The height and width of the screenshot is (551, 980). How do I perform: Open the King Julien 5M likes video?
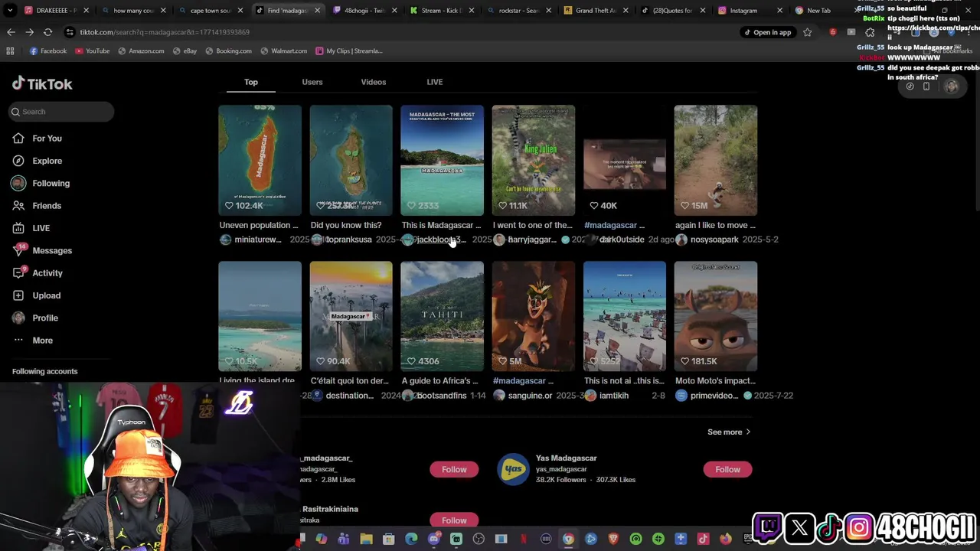click(533, 316)
